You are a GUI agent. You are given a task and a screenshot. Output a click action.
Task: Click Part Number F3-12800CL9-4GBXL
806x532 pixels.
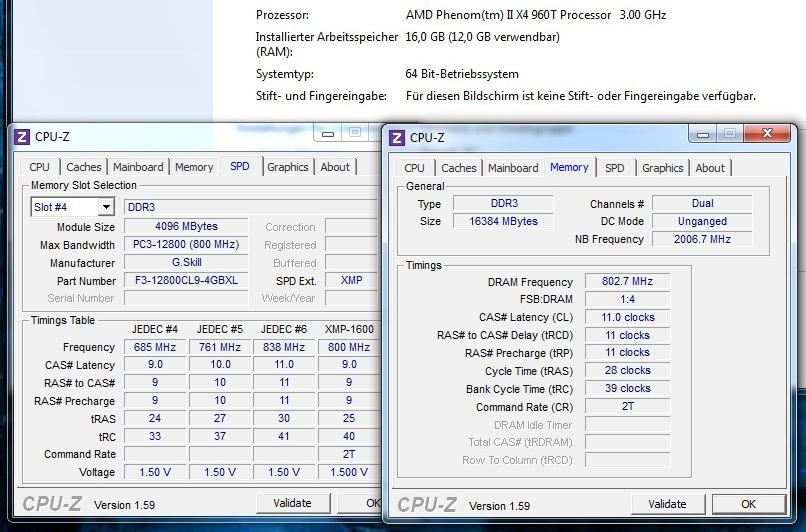pos(186,281)
